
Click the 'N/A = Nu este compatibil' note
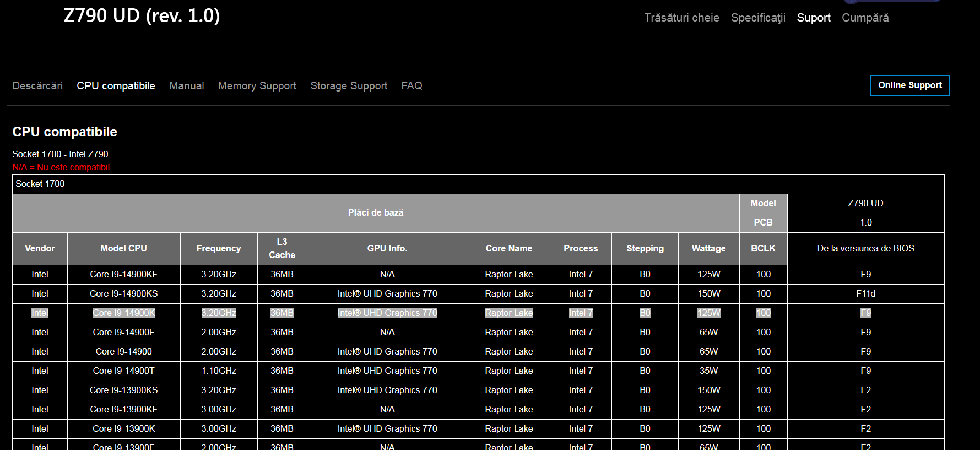click(61, 167)
